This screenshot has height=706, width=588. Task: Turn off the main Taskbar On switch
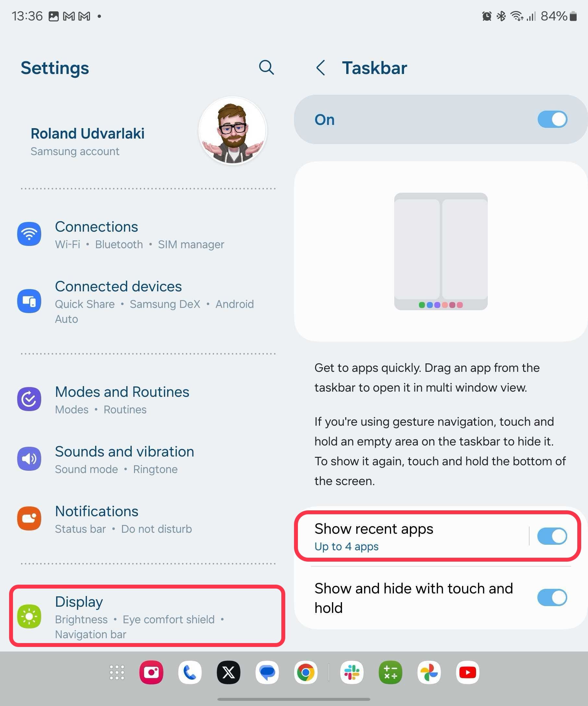pos(552,119)
